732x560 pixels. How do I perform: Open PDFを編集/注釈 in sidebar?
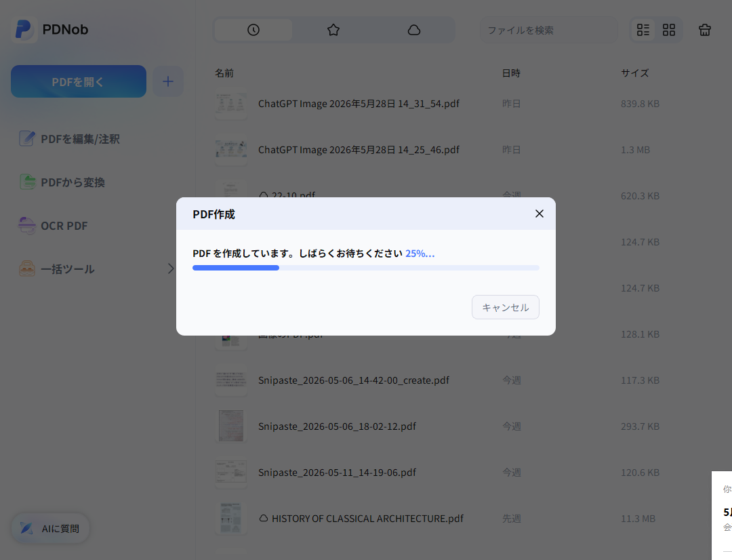[x=70, y=139]
